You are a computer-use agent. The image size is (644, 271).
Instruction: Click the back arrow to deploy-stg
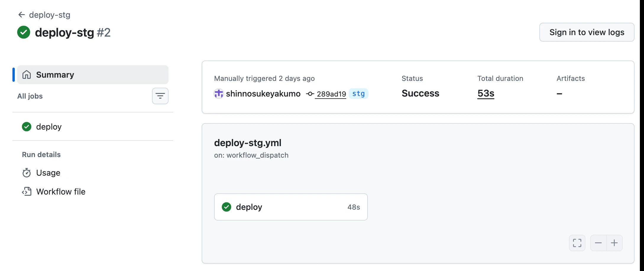21,14
